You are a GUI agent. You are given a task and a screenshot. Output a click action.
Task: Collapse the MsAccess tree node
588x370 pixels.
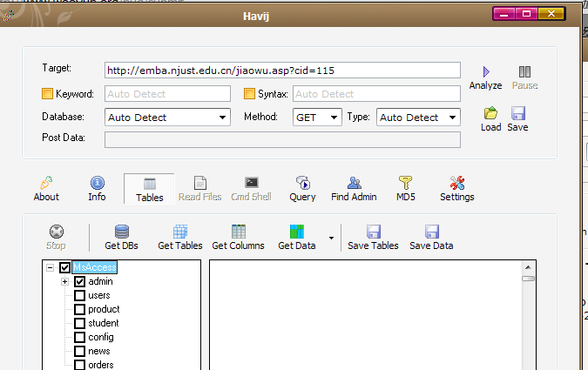coord(50,267)
